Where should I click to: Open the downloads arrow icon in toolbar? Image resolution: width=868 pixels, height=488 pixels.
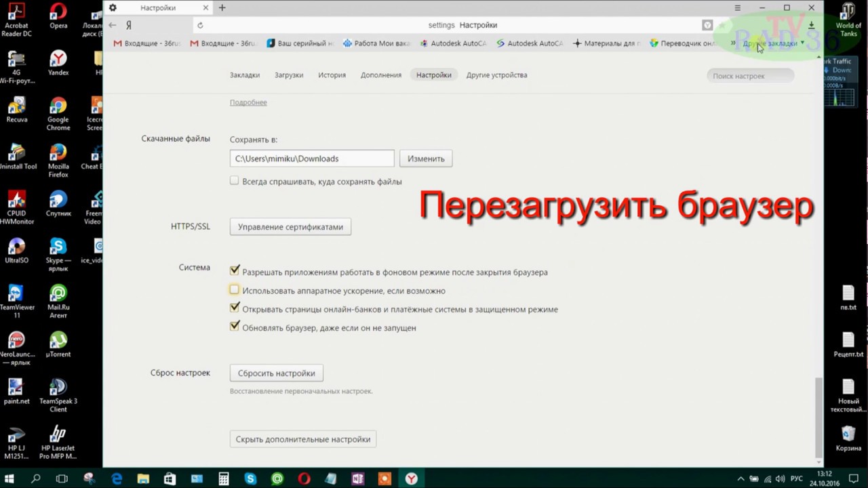(x=811, y=25)
